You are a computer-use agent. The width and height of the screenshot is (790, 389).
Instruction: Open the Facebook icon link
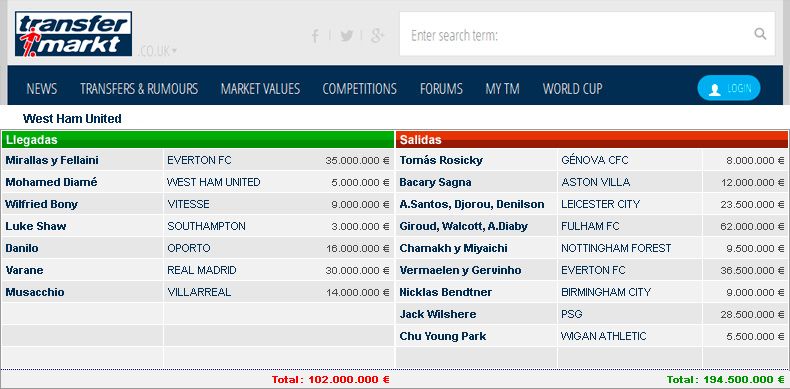click(315, 36)
